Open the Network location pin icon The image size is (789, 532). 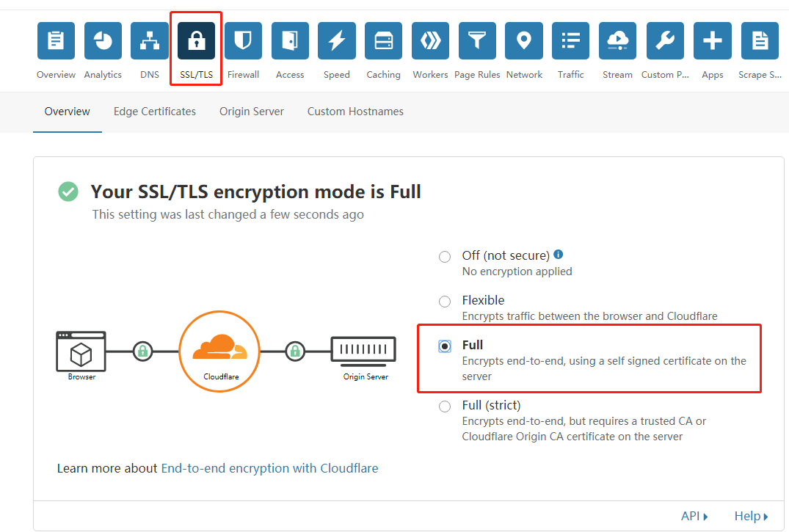[x=524, y=40]
